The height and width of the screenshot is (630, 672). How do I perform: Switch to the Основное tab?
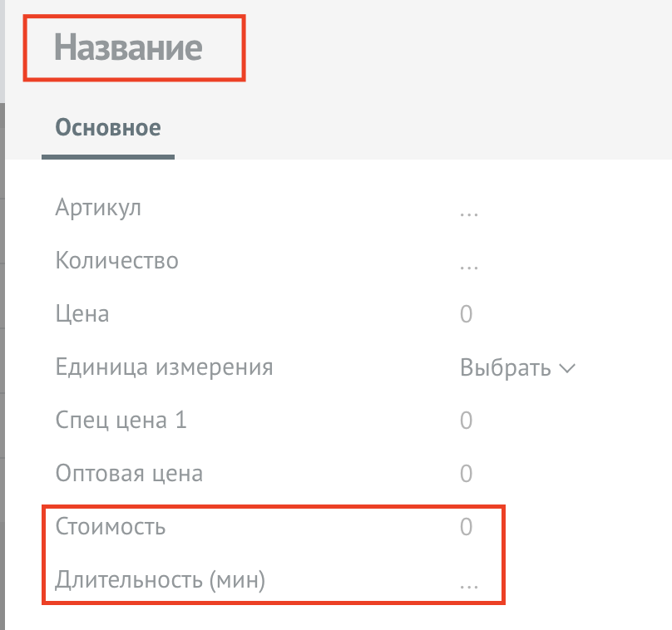(106, 127)
